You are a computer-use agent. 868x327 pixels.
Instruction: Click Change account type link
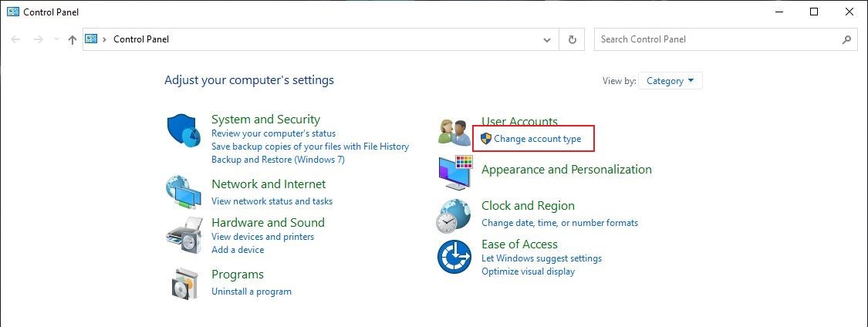(538, 139)
